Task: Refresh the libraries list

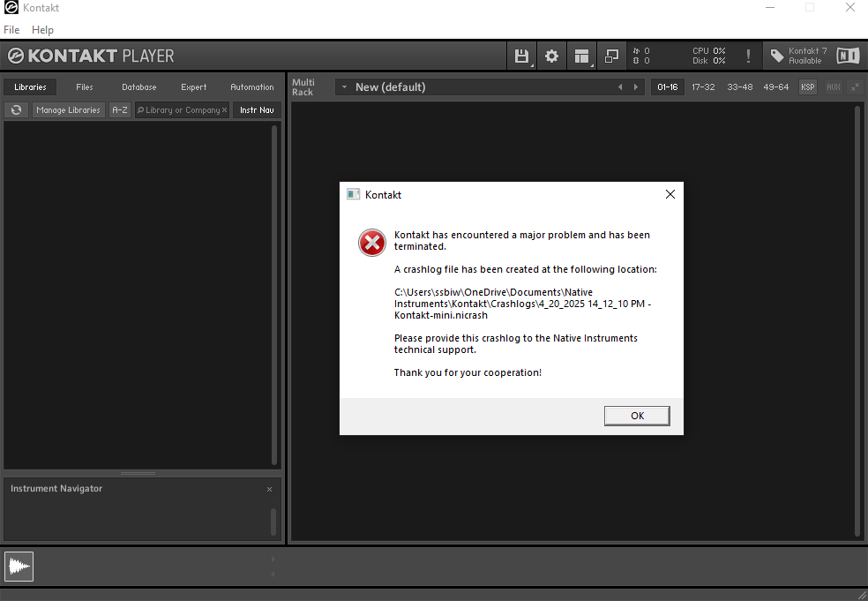Action: [17, 109]
